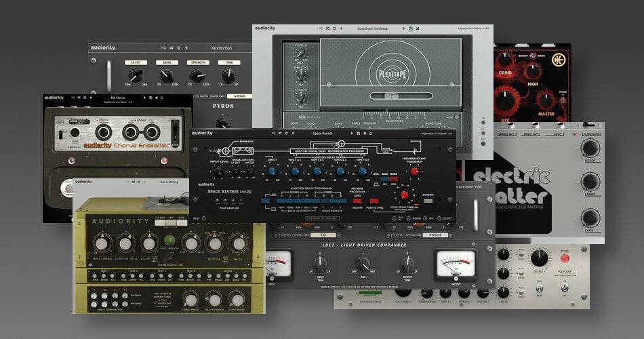
Task: Click the Input gain icon at Space Station bottom
Action: tap(204, 218)
